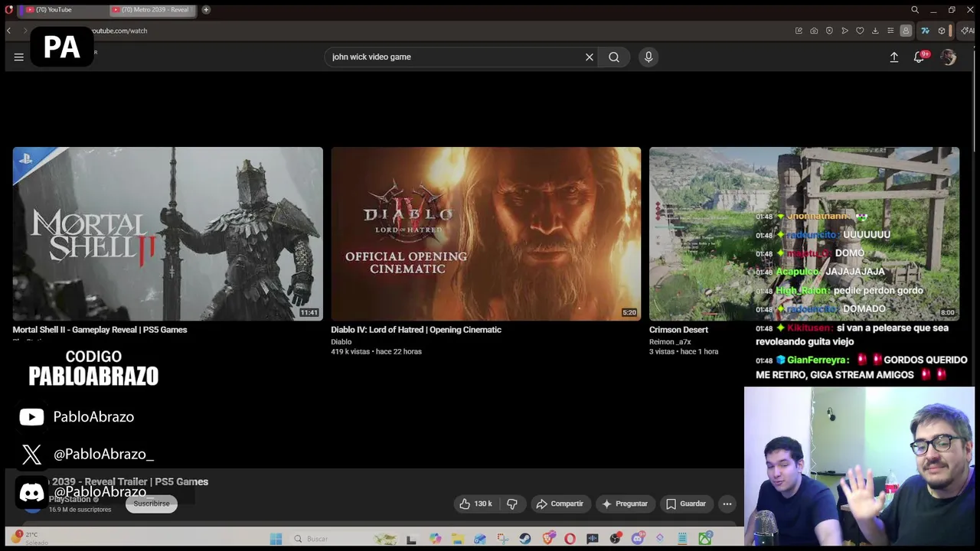Click the browser tab search magnifier icon
This screenshot has width=980, height=551.
[x=915, y=10]
